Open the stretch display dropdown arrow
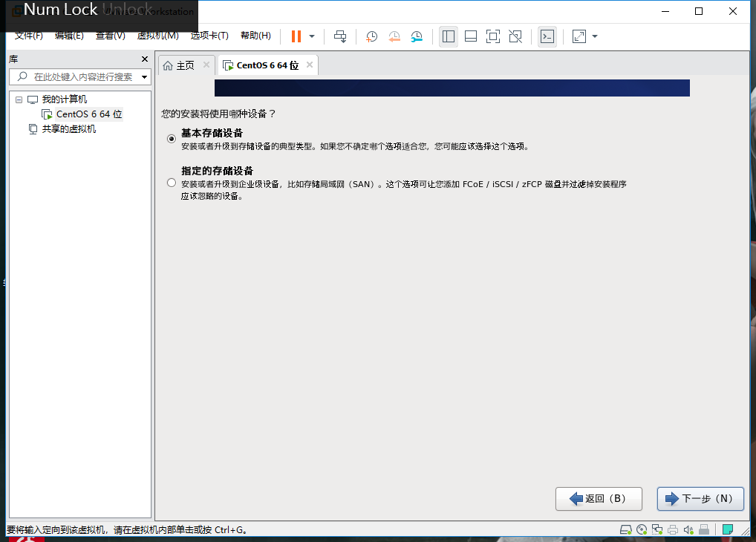 click(595, 36)
